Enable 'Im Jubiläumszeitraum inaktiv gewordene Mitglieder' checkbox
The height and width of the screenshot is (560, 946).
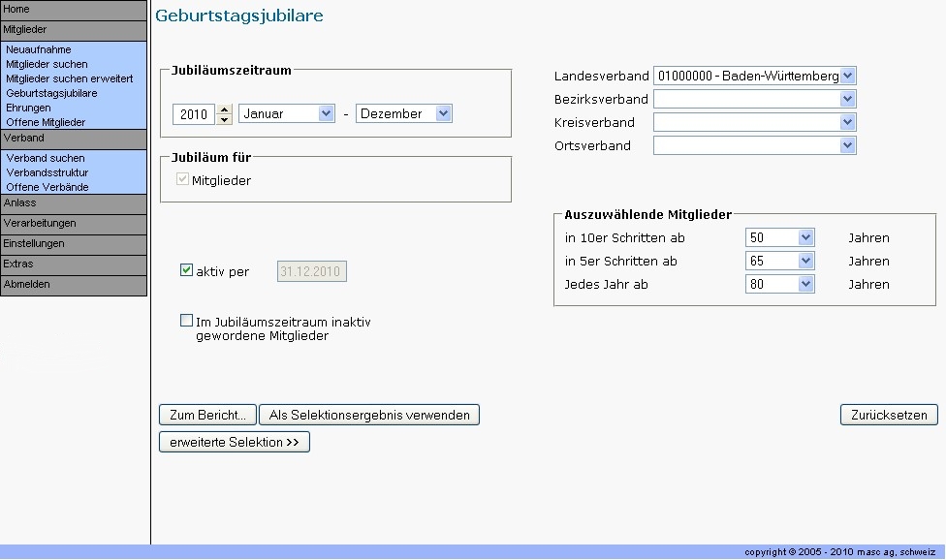coord(187,321)
